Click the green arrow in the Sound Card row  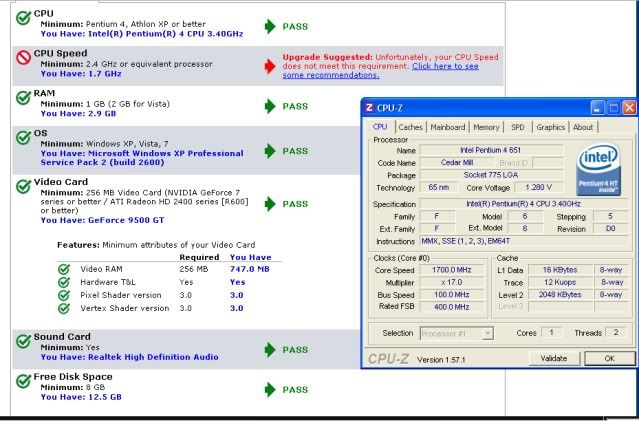pos(270,350)
